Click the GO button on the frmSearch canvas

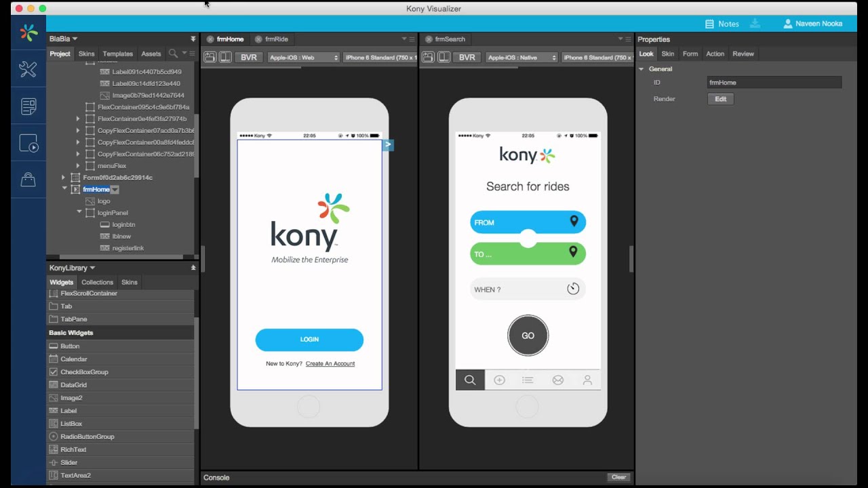(528, 335)
